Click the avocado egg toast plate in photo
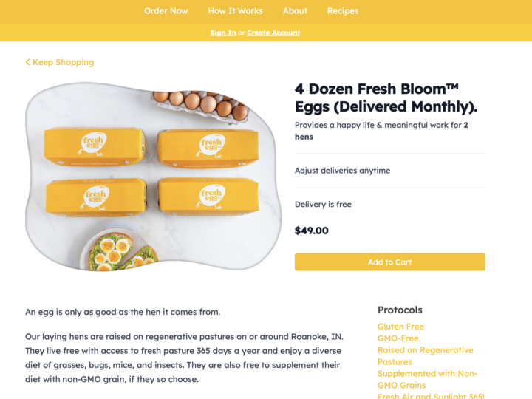532x399 pixels. coord(122,251)
